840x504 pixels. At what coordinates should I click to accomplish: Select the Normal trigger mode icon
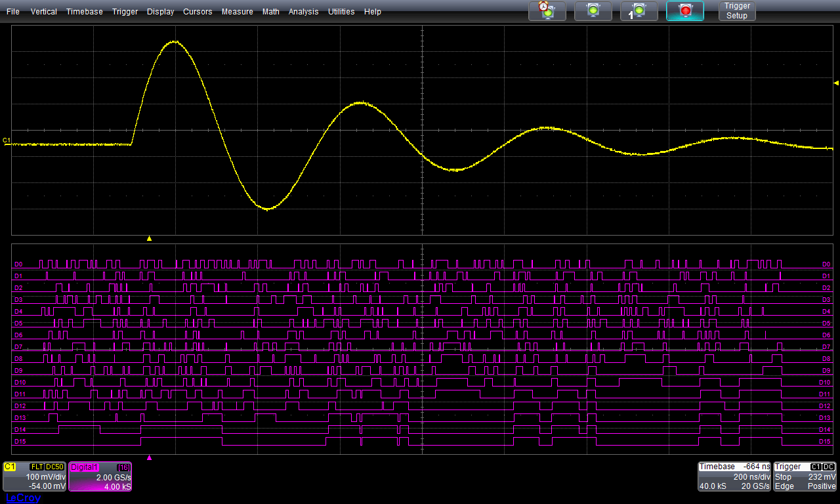[593, 10]
